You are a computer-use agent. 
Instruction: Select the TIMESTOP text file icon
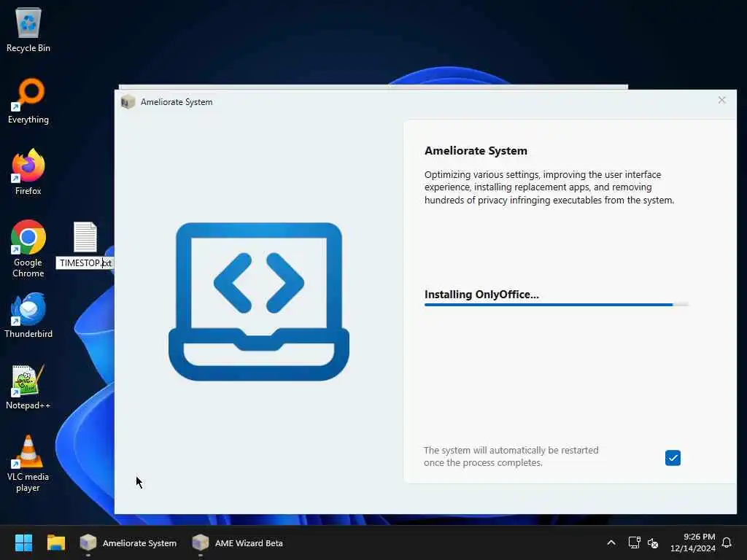coord(85,237)
